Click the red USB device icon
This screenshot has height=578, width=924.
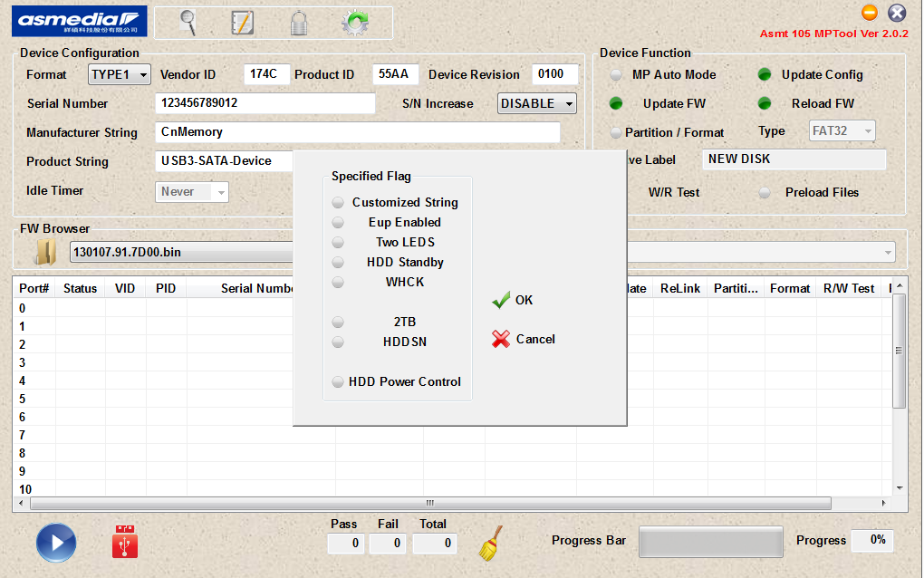coord(125,542)
